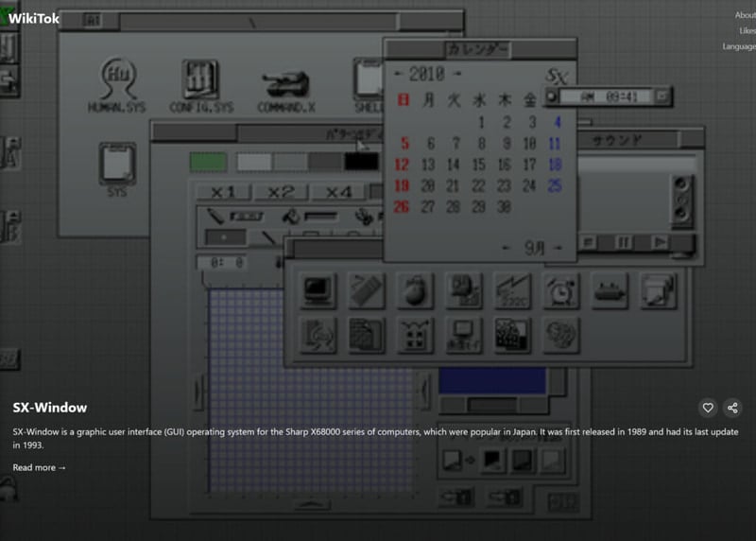Open the Language menu item
Image resolution: width=756 pixels, height=541 pixels.
pyautogui.click(x=739, y=46)
